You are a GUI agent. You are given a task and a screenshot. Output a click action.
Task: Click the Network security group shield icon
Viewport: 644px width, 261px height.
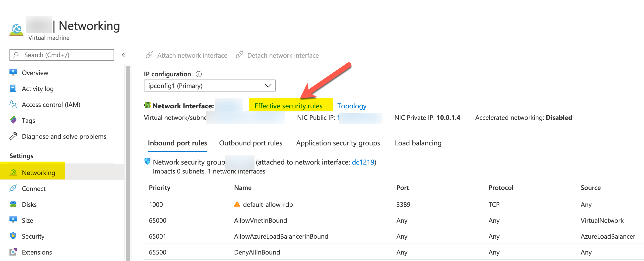[147, 161]
